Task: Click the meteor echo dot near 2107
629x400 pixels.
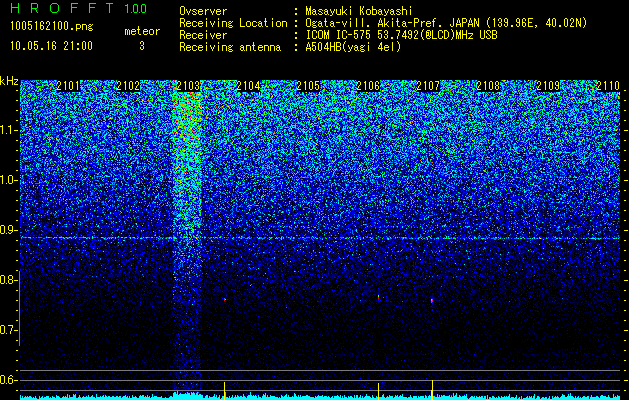Action: pyautogui.click(x=432, y=301)
